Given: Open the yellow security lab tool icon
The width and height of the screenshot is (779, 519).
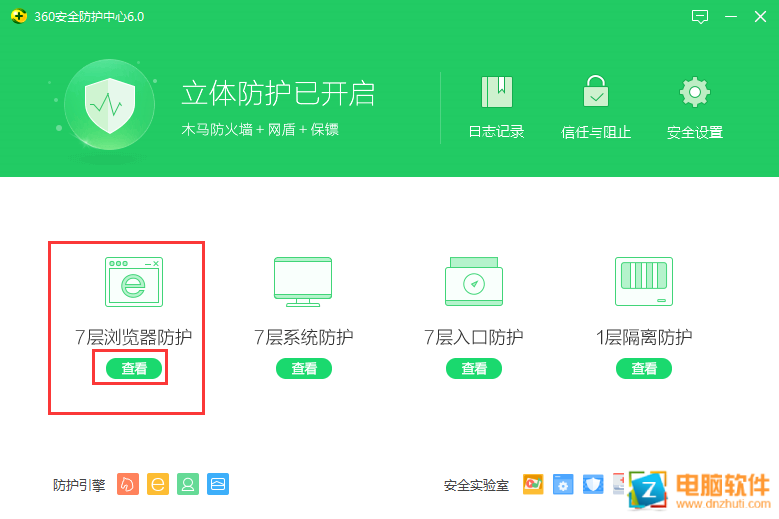Looking at the screenshot, I should pos(533,484).
